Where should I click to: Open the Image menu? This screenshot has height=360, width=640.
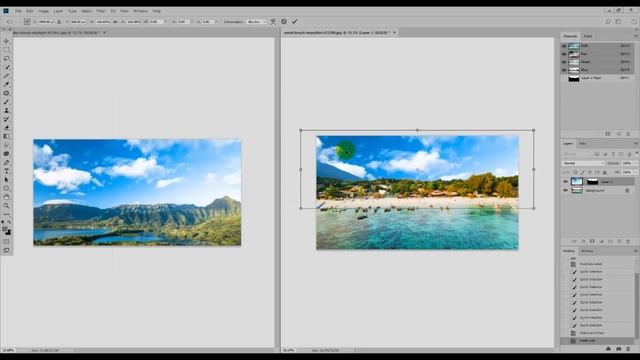pyautogui.click(x=43, y=11)
